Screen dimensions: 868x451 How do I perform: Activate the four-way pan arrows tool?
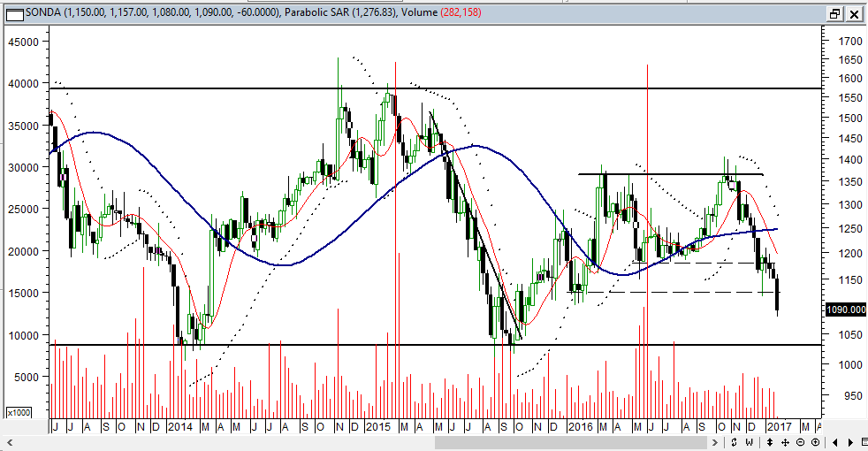point(785,442)
